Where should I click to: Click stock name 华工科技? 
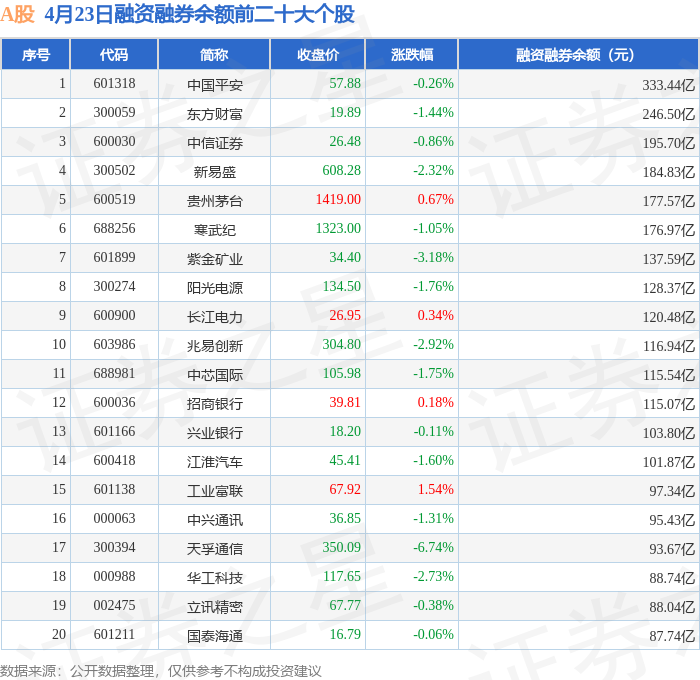tap(215, 578)
